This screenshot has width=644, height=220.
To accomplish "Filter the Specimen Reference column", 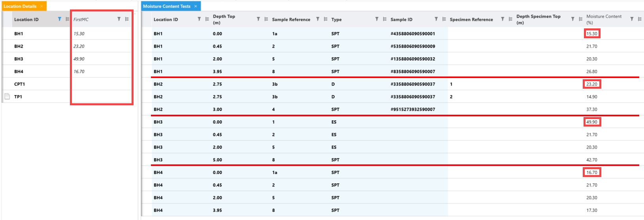I will tap(503, 19).
